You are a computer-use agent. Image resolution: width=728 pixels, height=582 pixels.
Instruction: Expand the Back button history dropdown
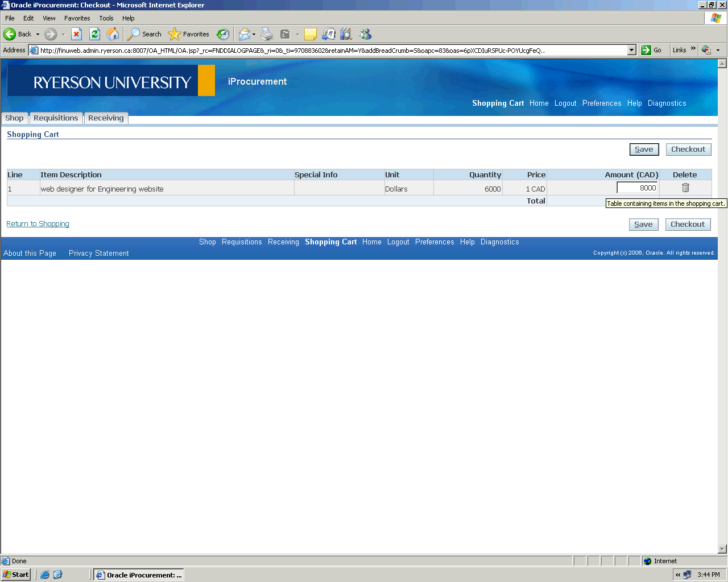pyautogui.click(x=38, y=34)
